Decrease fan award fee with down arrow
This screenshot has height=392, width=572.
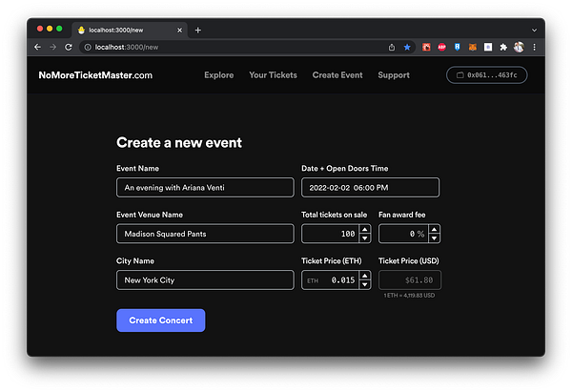pos(434,238)
